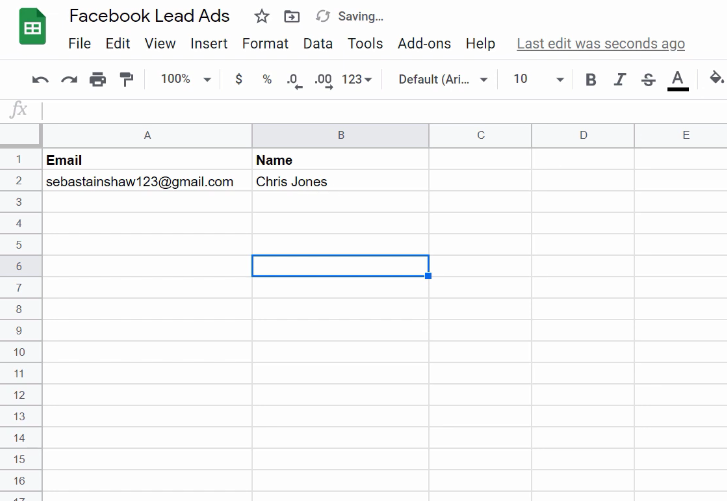
Task: Select row 2 header
Action: click(x=20, y=181)
